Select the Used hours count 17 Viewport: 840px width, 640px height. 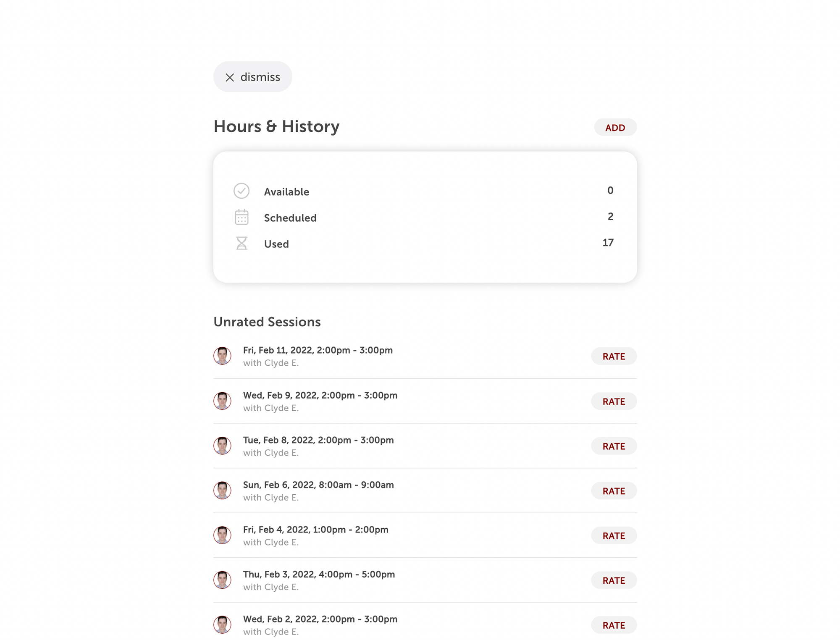(608, 243)
